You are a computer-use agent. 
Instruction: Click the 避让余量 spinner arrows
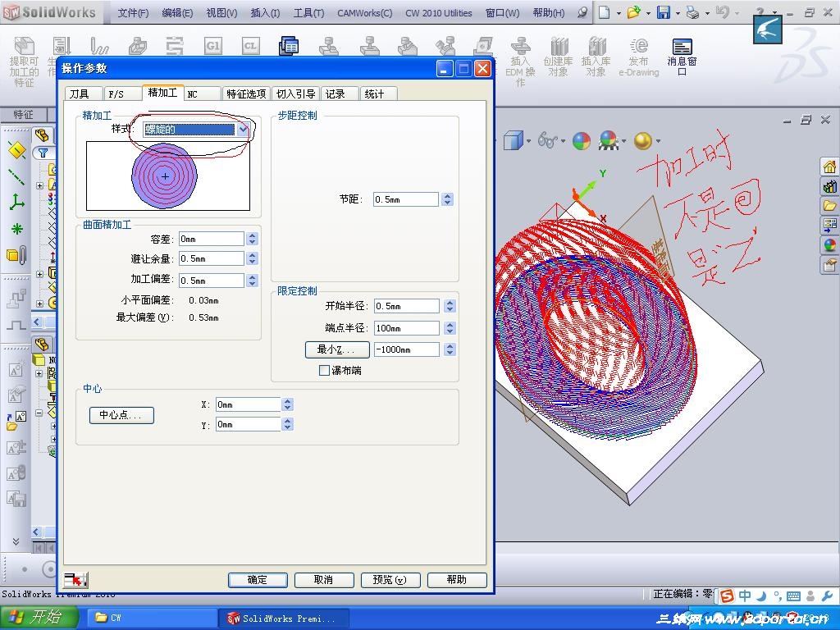click(x=253, y=258)
